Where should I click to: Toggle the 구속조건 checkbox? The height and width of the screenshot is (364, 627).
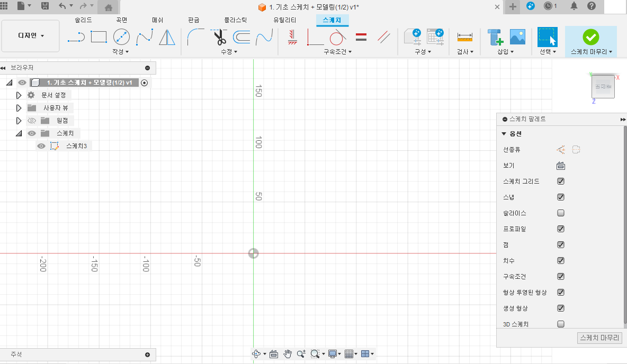[561, 277]
